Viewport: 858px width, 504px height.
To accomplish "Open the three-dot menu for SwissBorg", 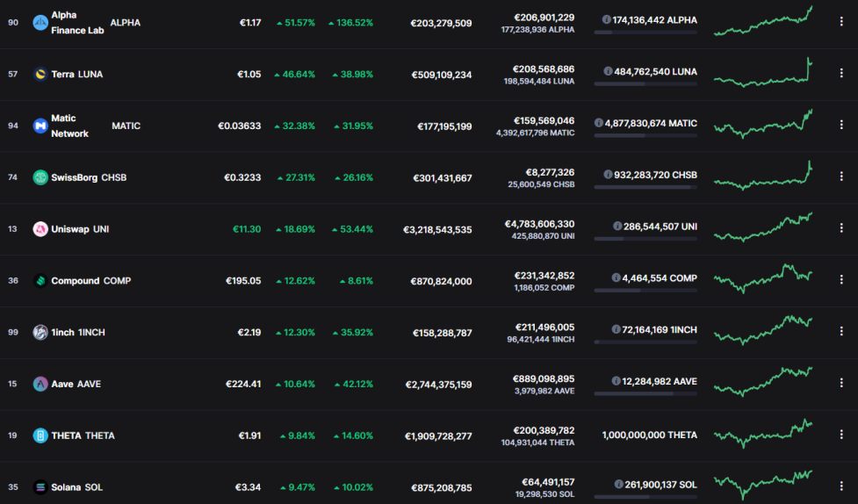I will [x=841, y=176].
